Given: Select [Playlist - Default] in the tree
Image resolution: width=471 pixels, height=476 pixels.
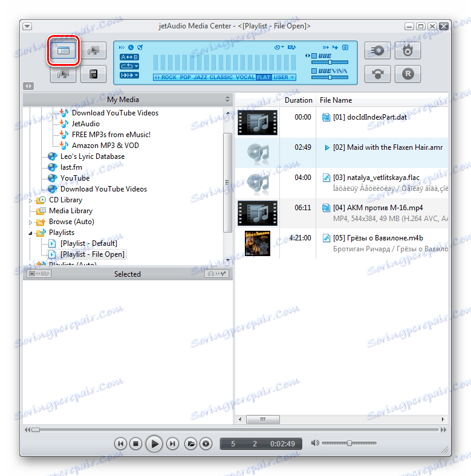Looking at the screenshot, I should click(88, 243).
